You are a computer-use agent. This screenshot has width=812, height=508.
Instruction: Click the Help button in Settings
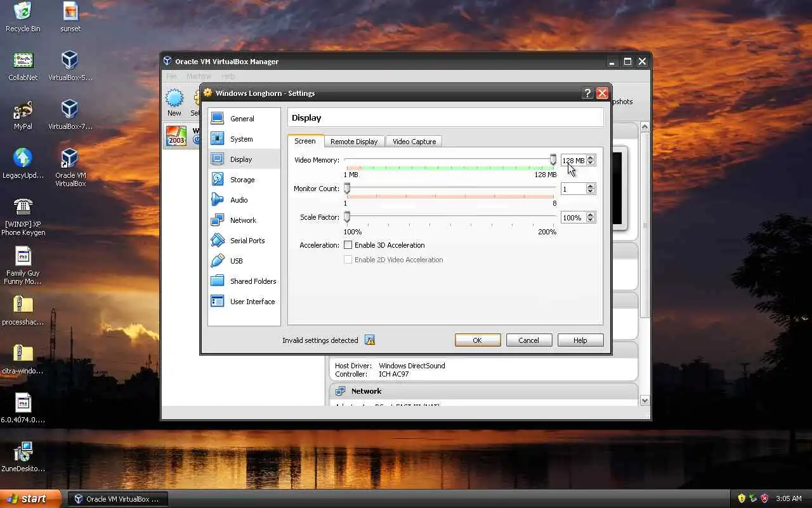(580, 340)
